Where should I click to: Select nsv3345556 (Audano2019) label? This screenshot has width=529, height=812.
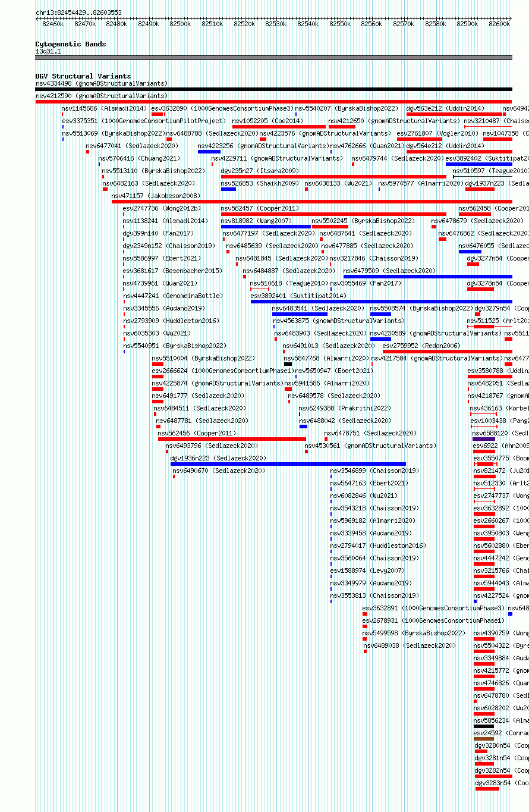tap(163, 308)
